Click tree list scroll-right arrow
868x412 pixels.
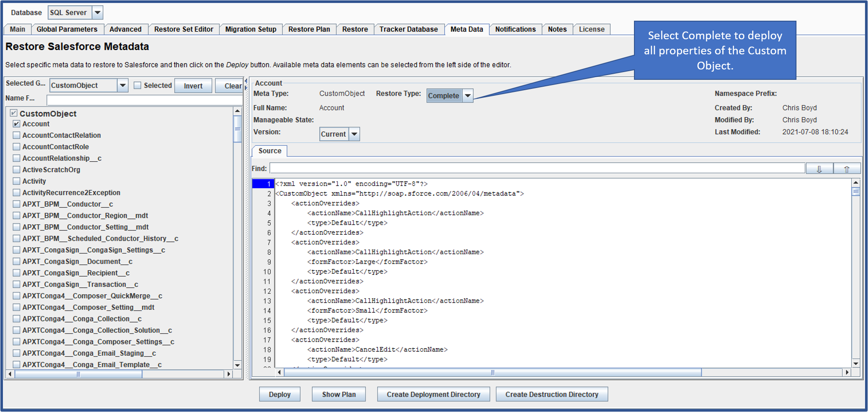pos(229,374)
